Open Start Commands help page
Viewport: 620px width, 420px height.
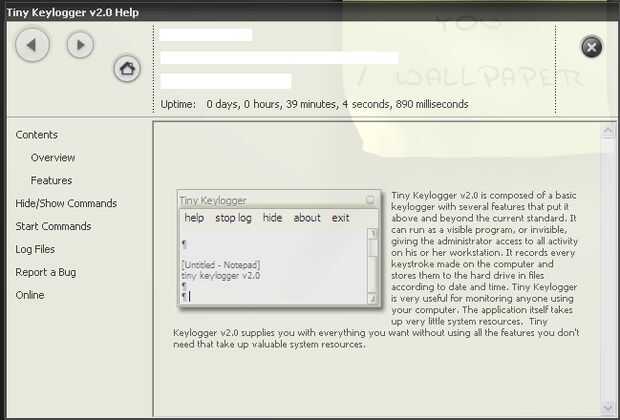(x=53, y=227)
